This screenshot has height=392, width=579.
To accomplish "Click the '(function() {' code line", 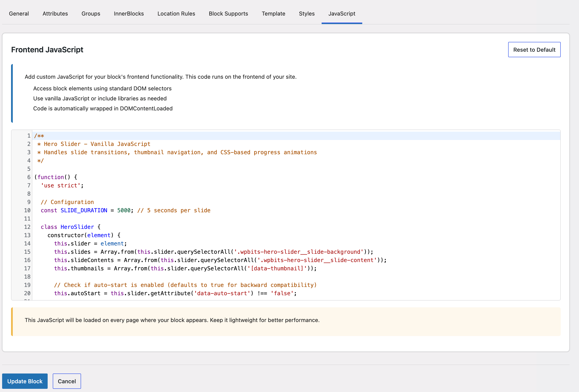I will 56,177.
